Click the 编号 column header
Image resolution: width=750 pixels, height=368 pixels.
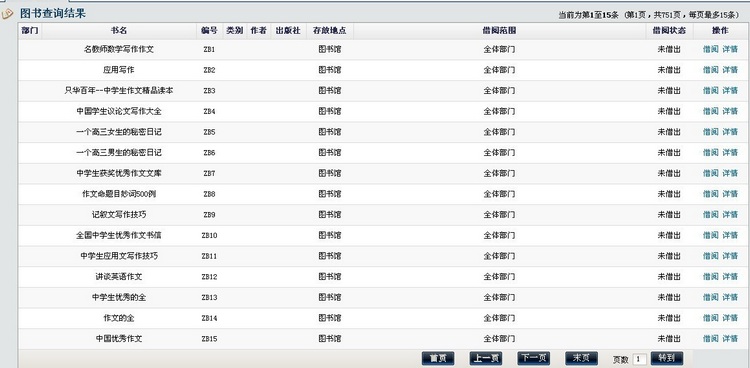point(209,31)
